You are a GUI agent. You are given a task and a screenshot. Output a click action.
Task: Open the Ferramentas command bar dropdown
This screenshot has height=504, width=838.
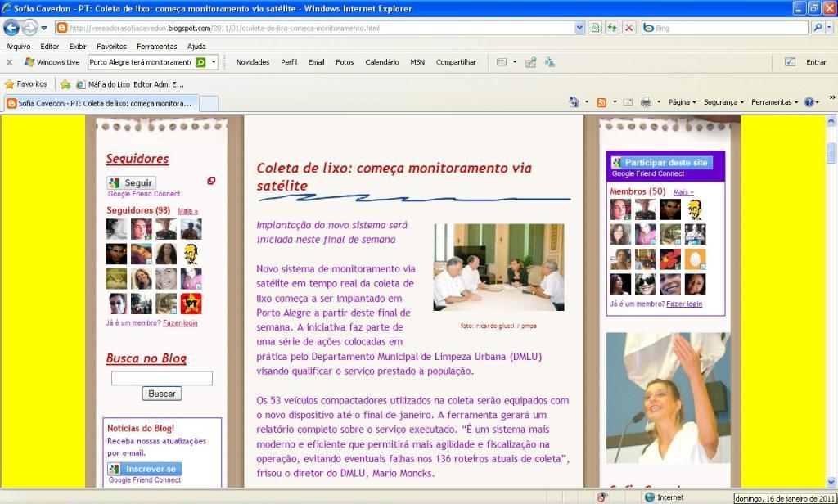(x=774, y=102)
